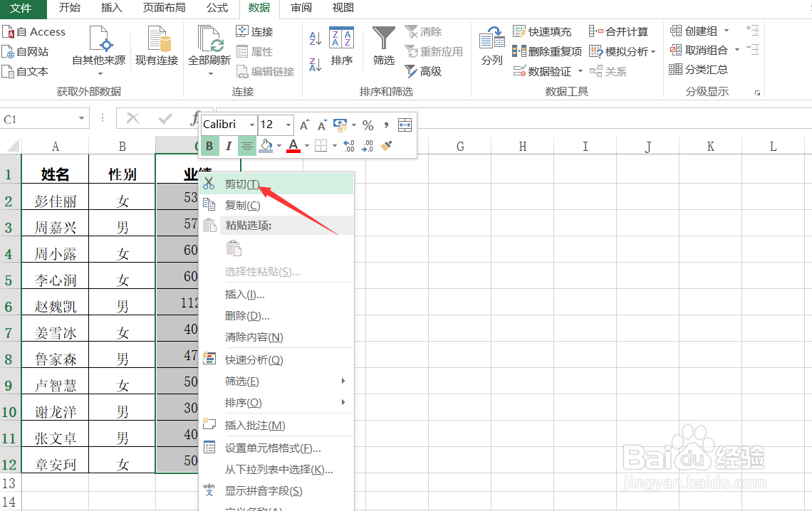The image size is (812, 511).
Task: Import data from text file (自文本)
Action: coord(26,71)
